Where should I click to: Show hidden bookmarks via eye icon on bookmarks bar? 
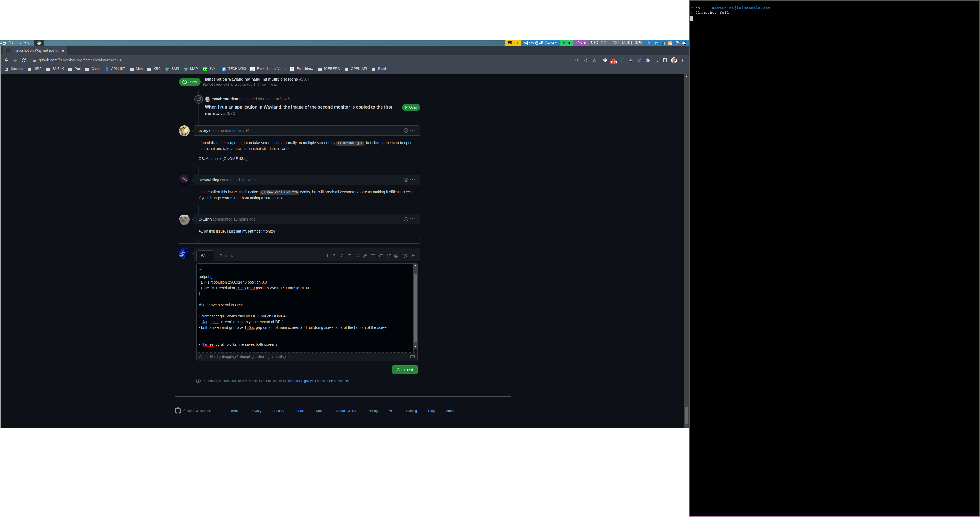pyautogui.click(x=39, y=43)
